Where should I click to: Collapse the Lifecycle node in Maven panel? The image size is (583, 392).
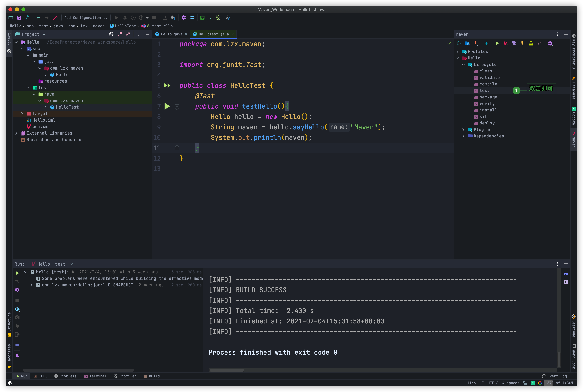[x=463, y=65]
